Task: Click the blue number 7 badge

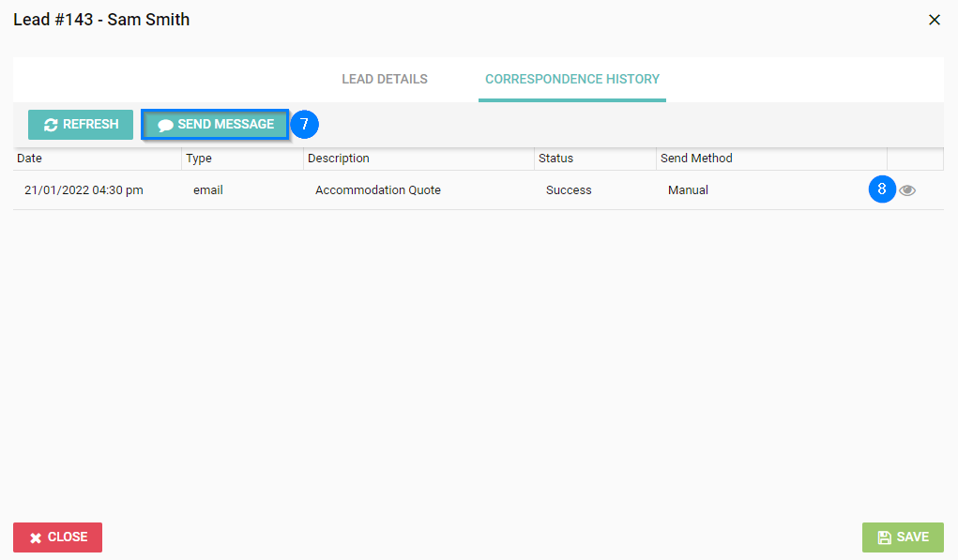Action: point(305,125)
